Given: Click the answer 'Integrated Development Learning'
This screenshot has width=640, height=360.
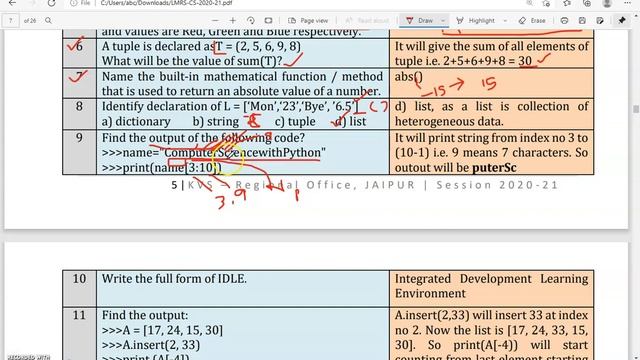Looking at the screenshot, I should (491, 279).
